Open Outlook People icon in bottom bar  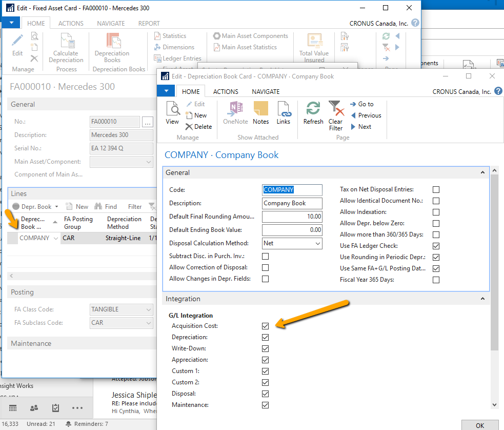point(34,408)
